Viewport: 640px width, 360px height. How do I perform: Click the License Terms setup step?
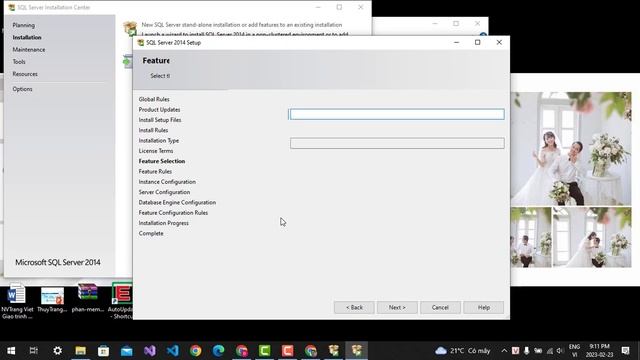tap(156, 151)
